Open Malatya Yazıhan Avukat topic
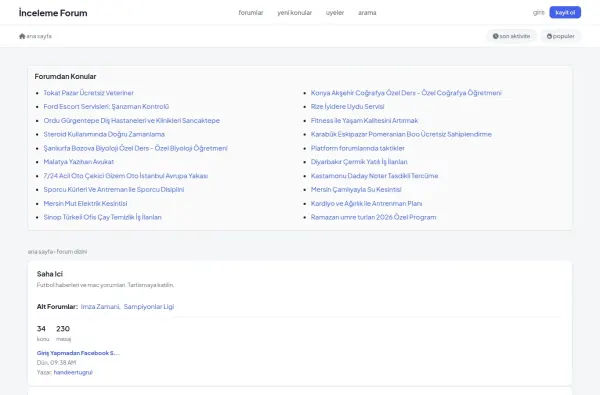Image resolution: width=600 pixels, height=395 pixels. 78,162
